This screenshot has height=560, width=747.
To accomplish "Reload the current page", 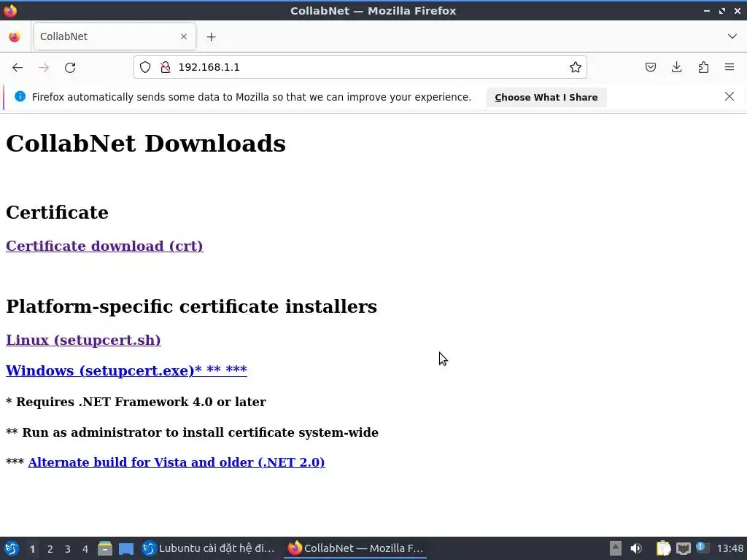I will tap(70, 68).
